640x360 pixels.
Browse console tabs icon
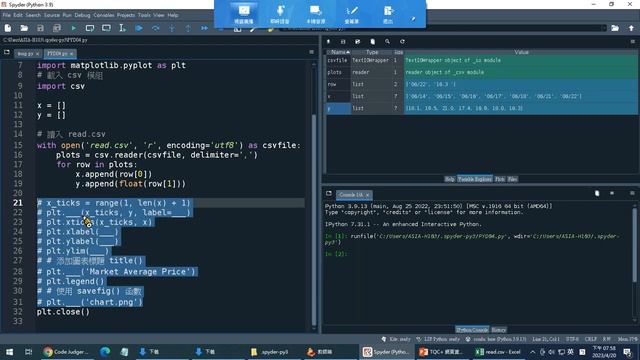point(329,193)
